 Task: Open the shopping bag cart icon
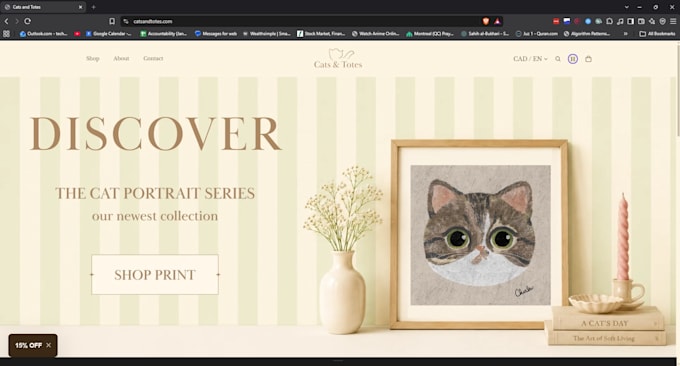point(588,59)
